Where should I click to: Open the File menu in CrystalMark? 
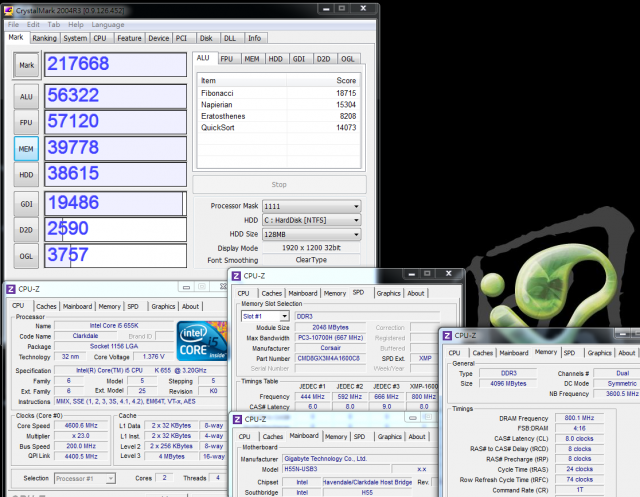point(13,24)
